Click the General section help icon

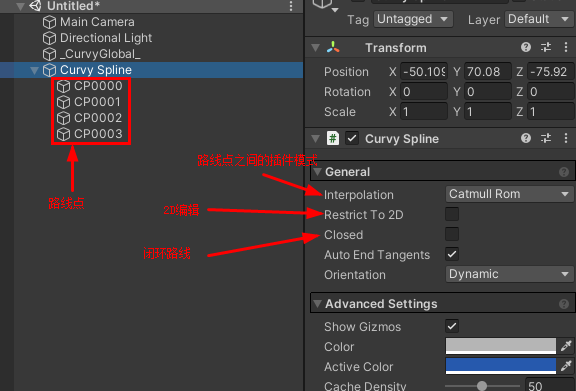[564, 172]
